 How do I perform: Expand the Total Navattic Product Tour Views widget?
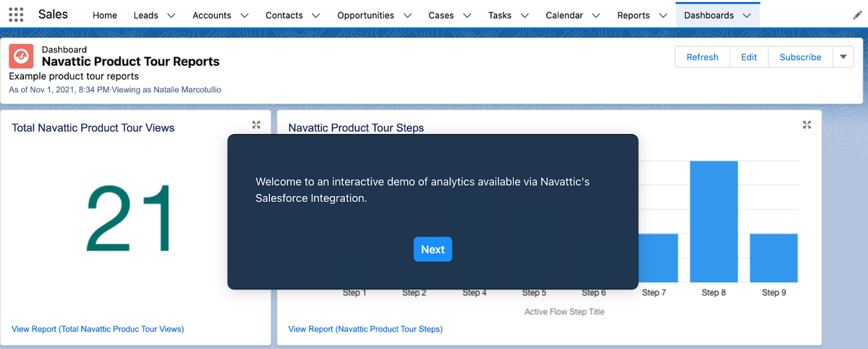(256, 125)
